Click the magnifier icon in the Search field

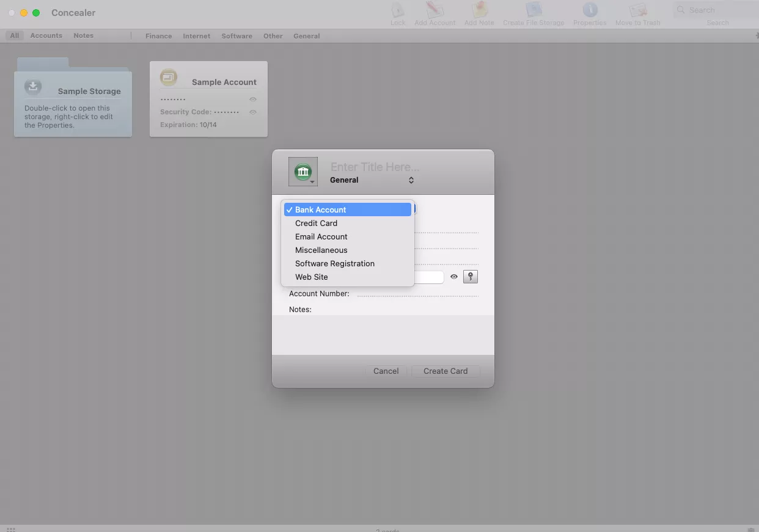click(x=680, y=10)
